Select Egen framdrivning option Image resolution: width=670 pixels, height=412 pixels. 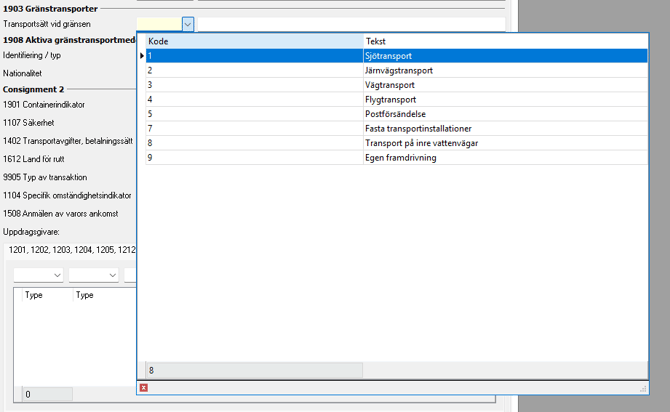coord(401,157)
